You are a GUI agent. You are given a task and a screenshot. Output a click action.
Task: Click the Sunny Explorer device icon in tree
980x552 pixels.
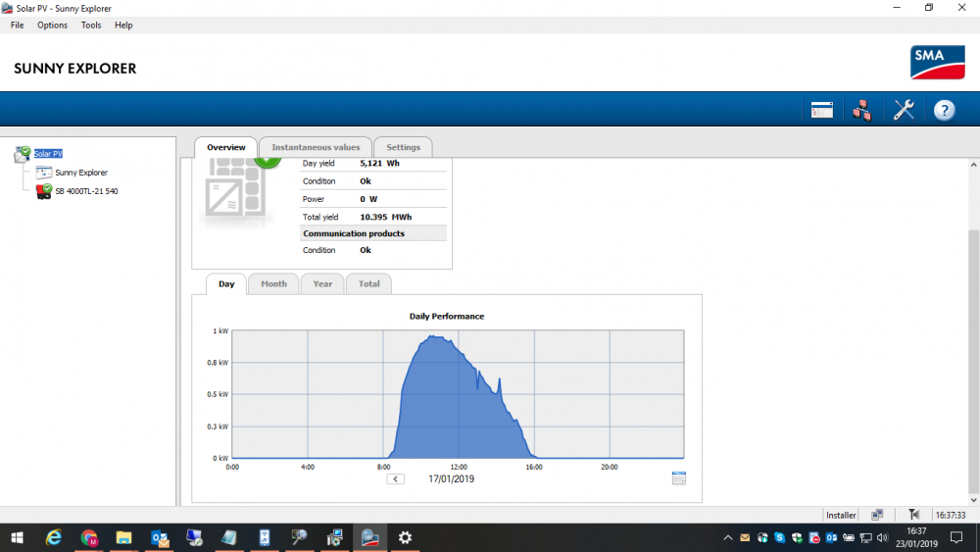(x=43, y=172)
